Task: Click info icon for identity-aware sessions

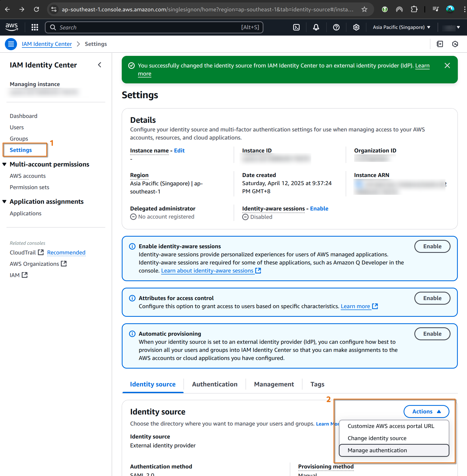Action: coord(132,246)
